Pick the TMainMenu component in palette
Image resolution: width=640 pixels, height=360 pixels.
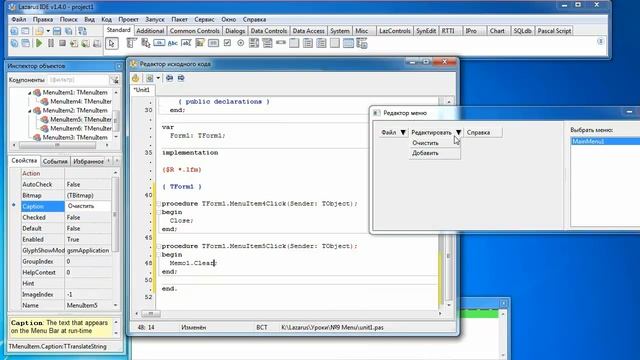131,43
